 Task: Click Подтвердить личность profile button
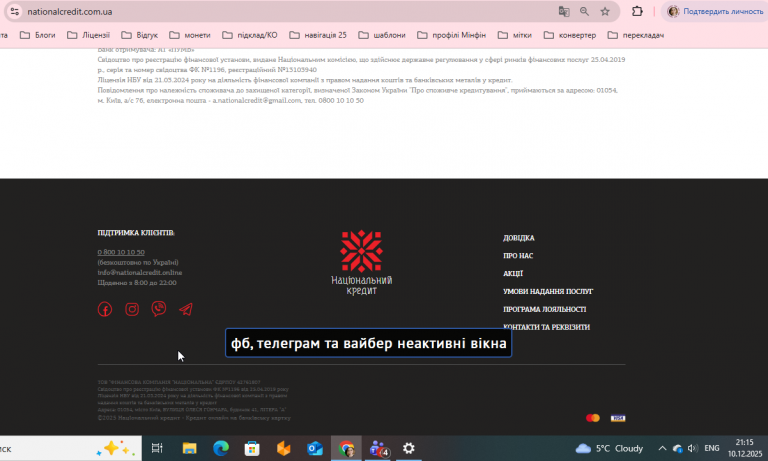tap(715, 11)
